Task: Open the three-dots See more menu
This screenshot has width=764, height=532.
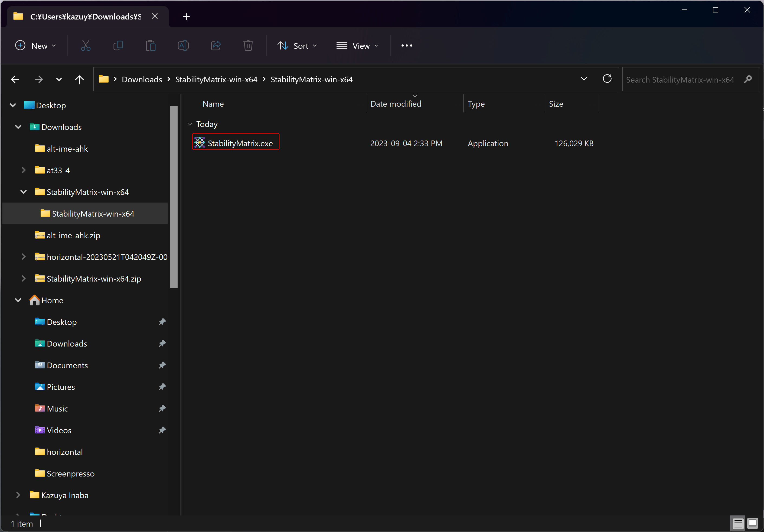Action: 407,45
